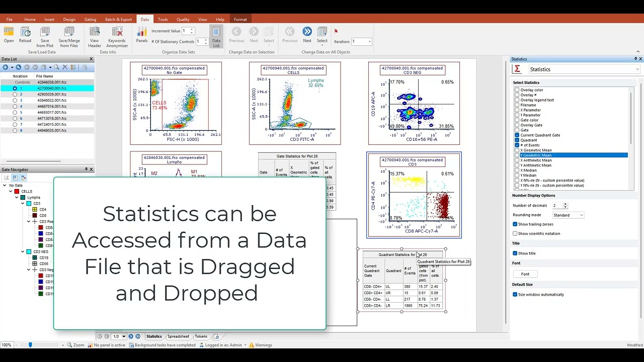644x362 pixels.
Task: Click the Select Statistics list scrollbar
Action: coord(632,118)
